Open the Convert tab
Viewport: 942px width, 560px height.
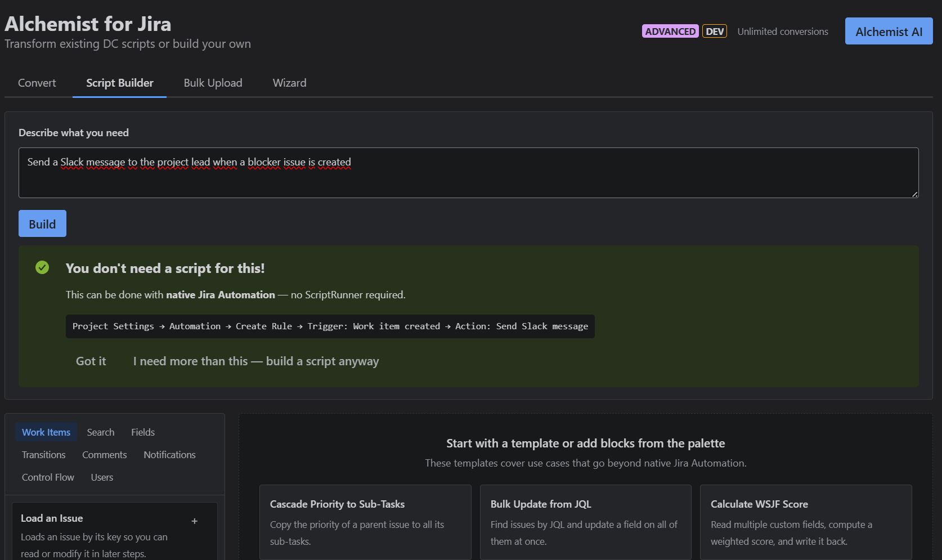point(37,83)
